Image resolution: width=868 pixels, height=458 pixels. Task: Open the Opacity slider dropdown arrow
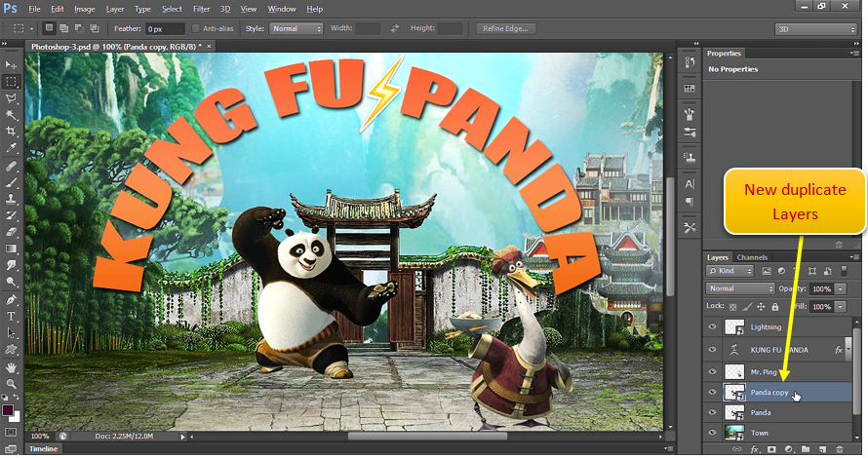[841, 288]
